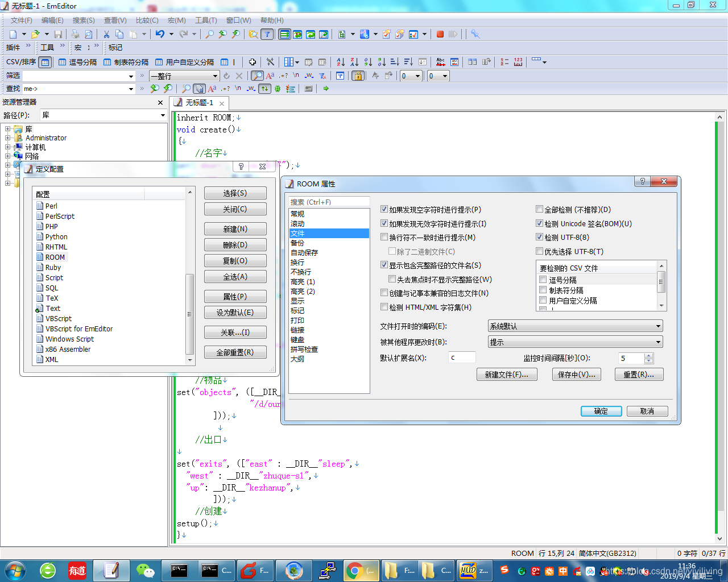Open the 系统默认 encoding dropdown
This screenshot has width=728, height=582.
[657, 326]
